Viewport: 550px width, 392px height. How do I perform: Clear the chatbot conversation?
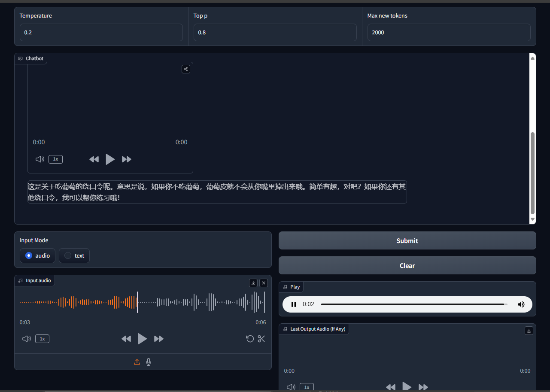(407, 265)
